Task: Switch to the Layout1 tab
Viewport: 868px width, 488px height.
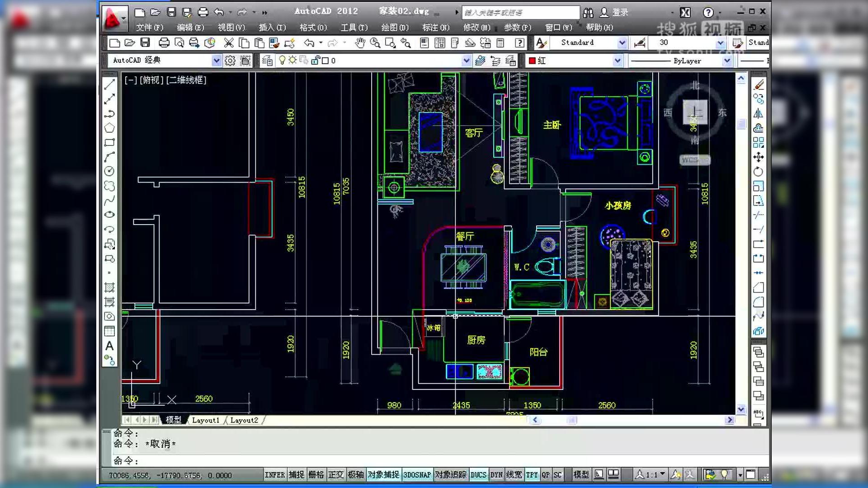Action: tap(206, 420)
